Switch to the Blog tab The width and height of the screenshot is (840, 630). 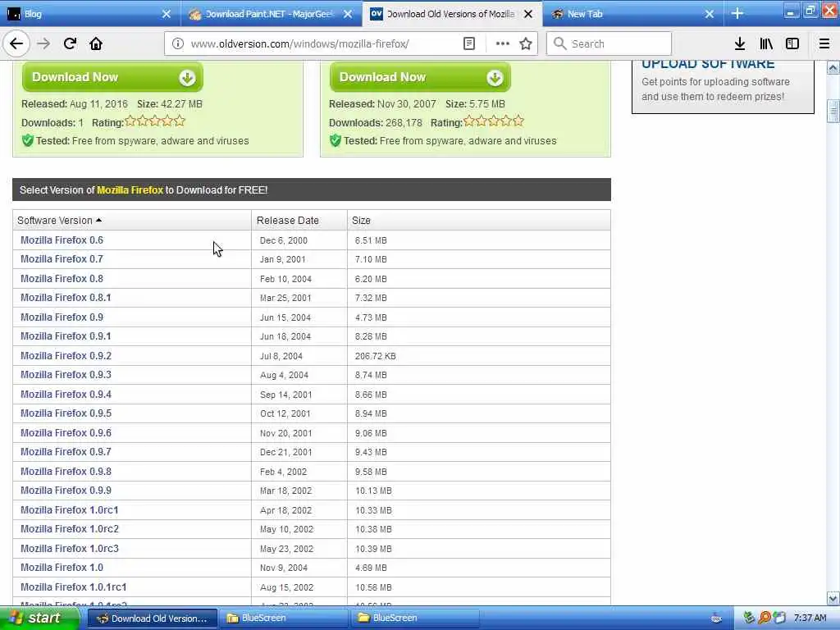(90, 14)
